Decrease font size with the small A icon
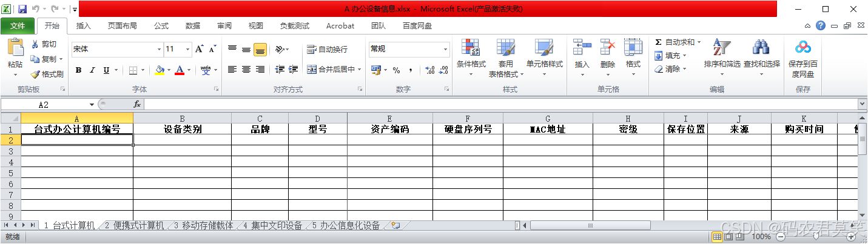The width and height of the screenshot is (868, 244). 213,49
